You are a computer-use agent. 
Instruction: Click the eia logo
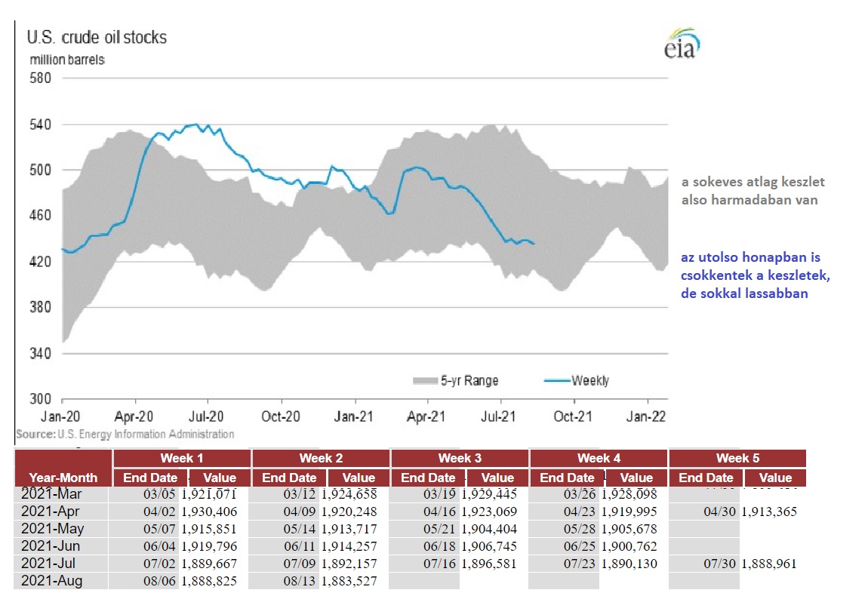682,45
